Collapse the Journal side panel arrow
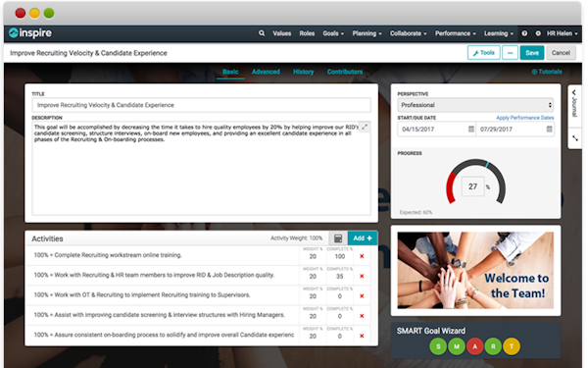This screenshot has width=588, height=368. pos(574,92)
